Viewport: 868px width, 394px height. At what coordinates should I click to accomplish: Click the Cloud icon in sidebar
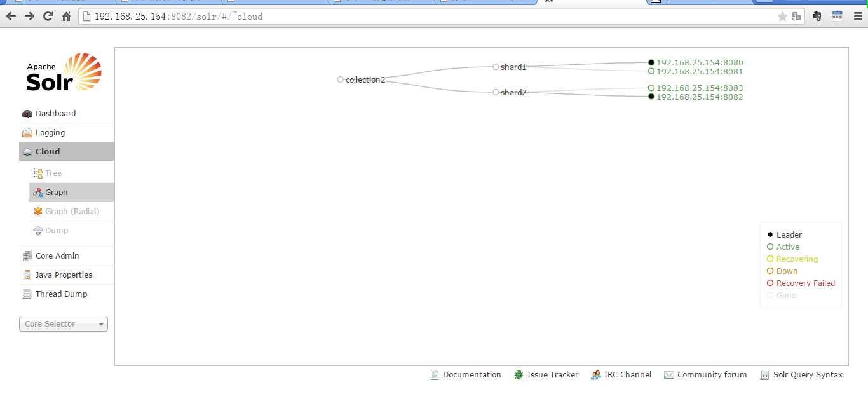[x=27, y=152]
